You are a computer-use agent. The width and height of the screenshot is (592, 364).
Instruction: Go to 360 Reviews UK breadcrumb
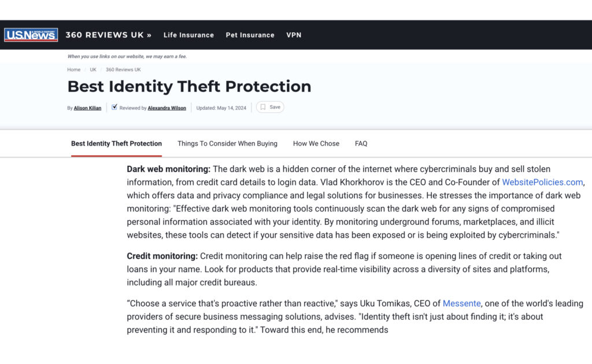(123, 69)
